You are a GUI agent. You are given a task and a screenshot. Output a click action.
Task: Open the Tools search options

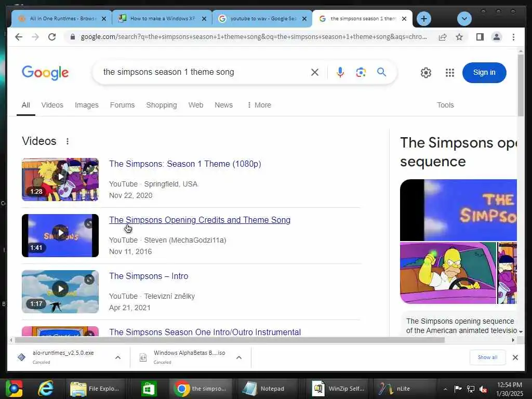(x=445, y=105)
